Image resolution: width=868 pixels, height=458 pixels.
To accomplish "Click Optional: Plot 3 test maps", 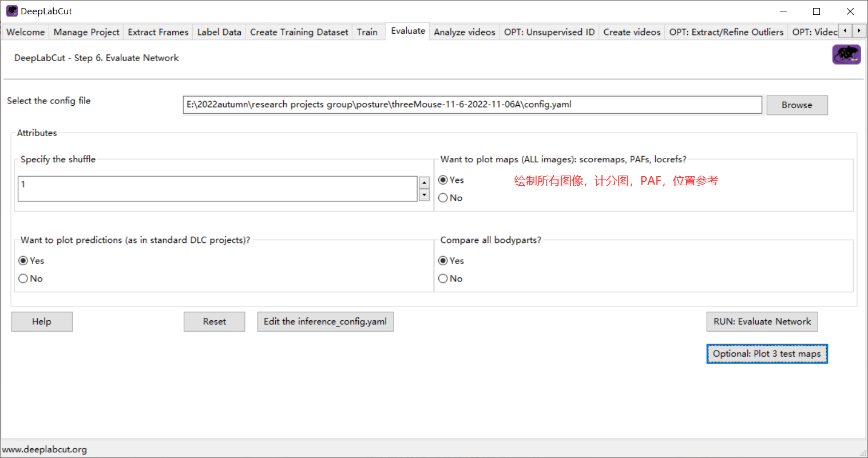I will pyautogui.click(x=767, y=353).
